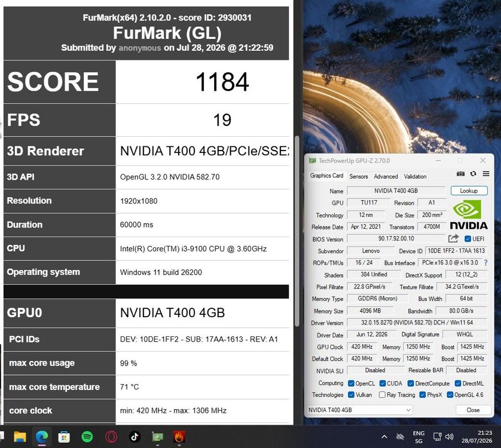This screenshot has height=448, width=501.
Task: Click Windows 11 build 26200 text
Action: tap(161, 272)
